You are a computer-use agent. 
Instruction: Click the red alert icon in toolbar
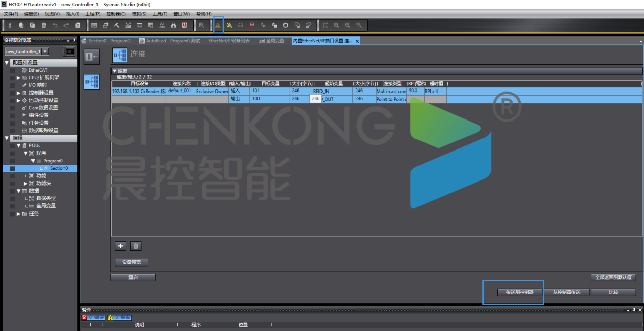[x=184, y=25]
